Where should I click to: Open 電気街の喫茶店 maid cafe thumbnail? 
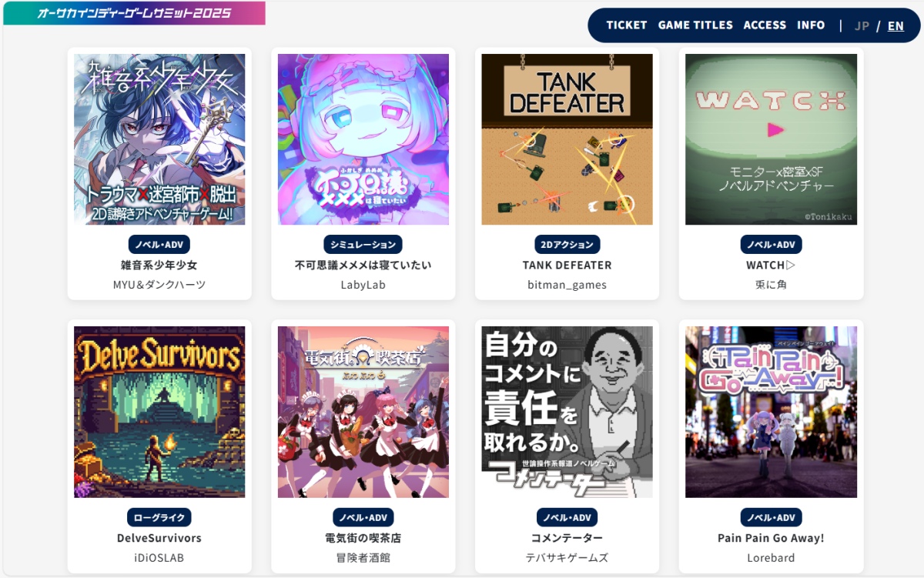363,412
